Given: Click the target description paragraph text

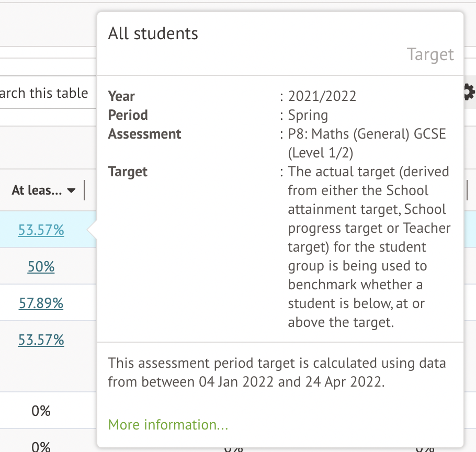Looking at the screenshot, I should click(x=368, y=247).
